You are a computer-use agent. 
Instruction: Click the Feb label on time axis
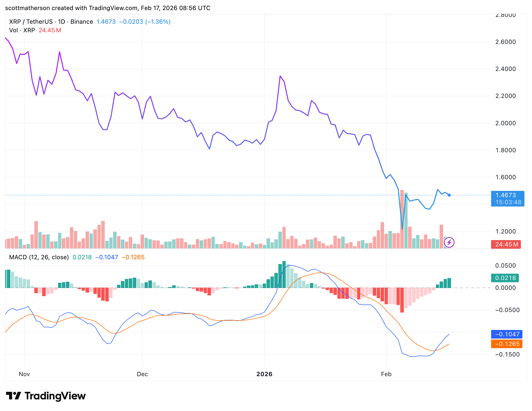[x=386, y=374]
